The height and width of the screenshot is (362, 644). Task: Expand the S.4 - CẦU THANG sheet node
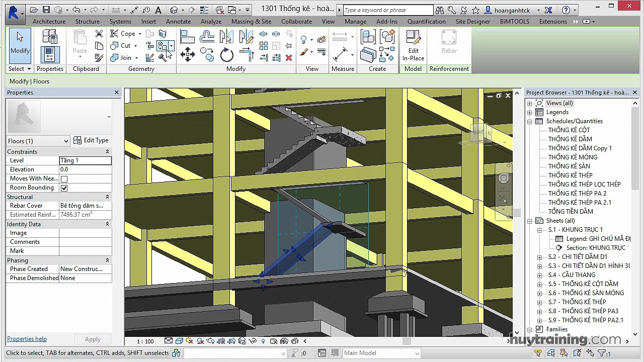click(x=540, y=275)
